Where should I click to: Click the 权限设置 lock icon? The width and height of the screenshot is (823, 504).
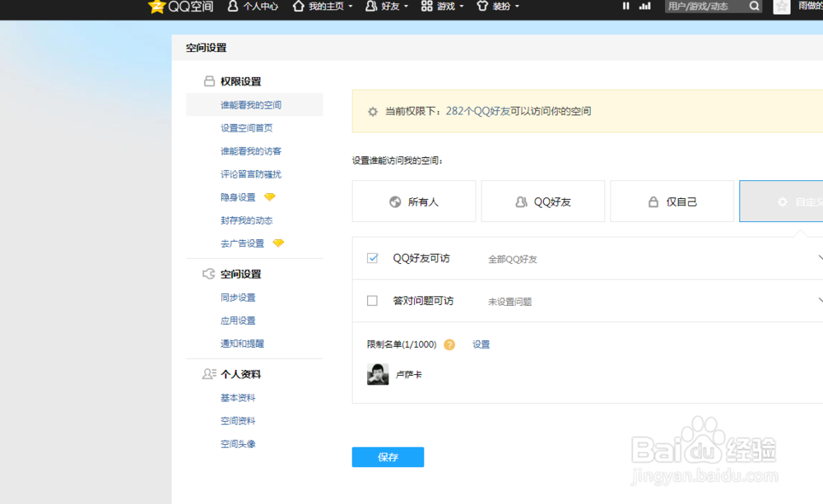click(x=209, y=81)
